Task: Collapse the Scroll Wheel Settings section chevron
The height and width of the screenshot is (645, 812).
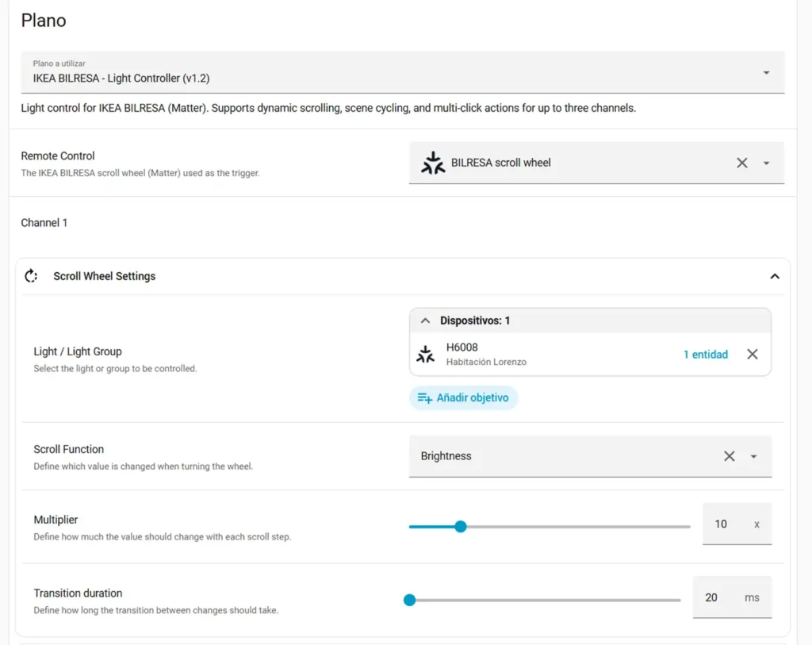Action: [774, 276]
